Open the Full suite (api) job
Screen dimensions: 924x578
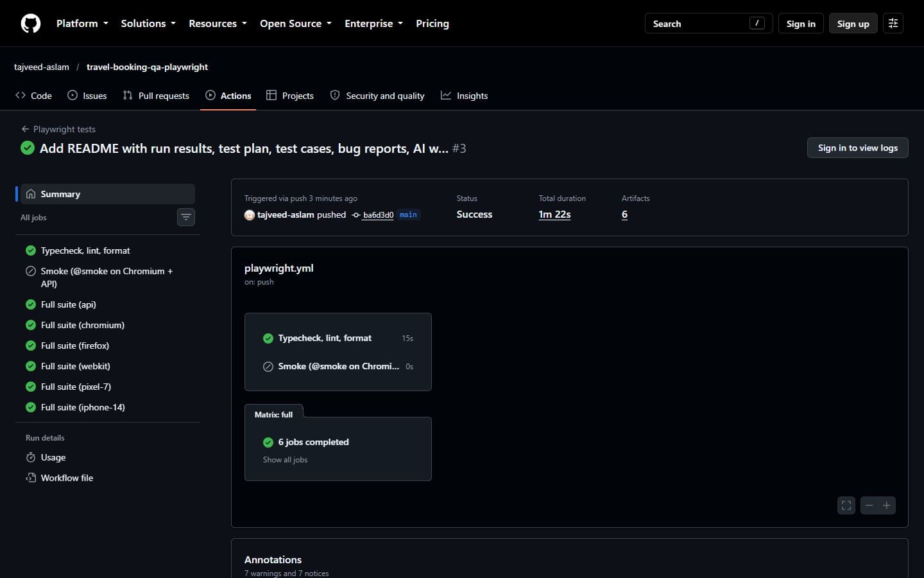[108, 304]
